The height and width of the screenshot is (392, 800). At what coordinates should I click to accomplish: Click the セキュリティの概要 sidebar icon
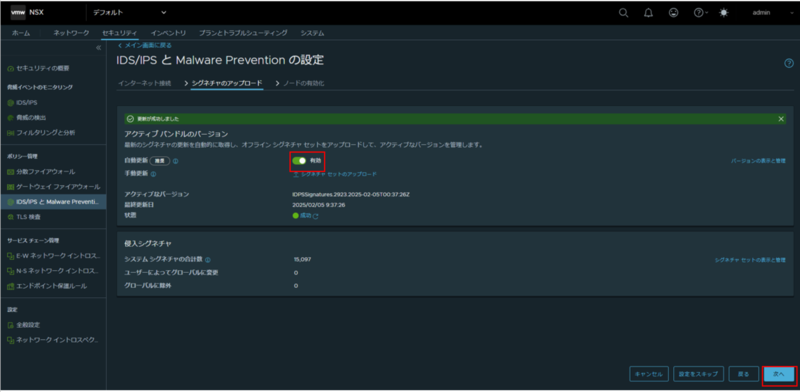(11, 68)
